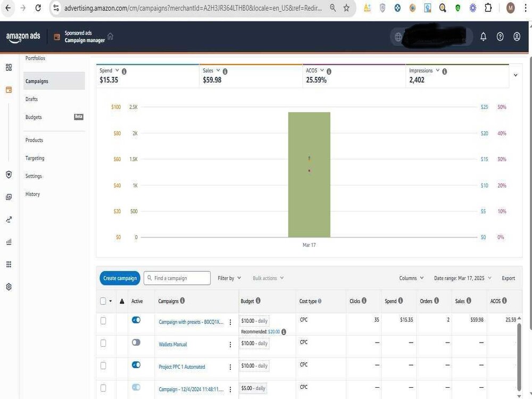Open History in the sidebar
The height and width of the screenshot is (399, 532).
tap(32, 194)
